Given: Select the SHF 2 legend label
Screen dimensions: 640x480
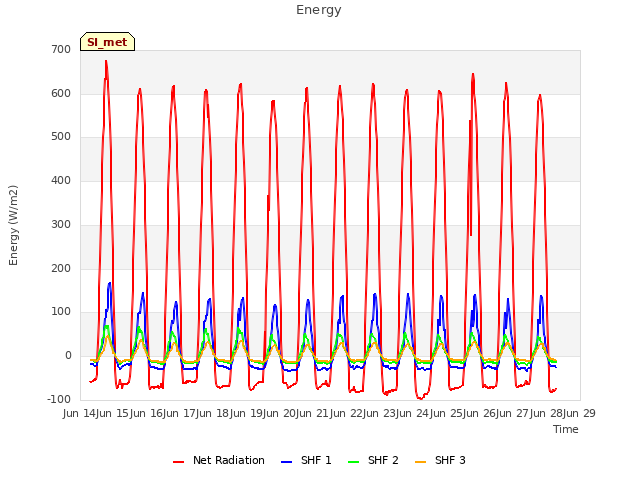Looking at the screenshot, I should coord(383,460).
